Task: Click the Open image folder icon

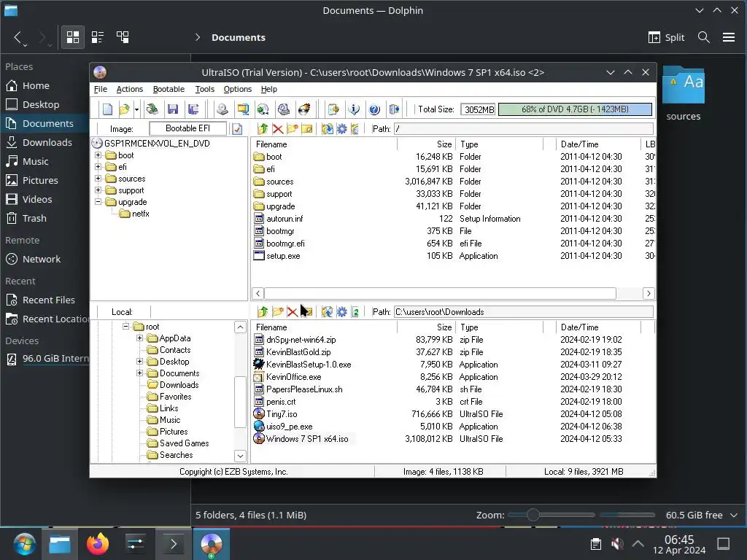Action: click(x=124, y=109)
